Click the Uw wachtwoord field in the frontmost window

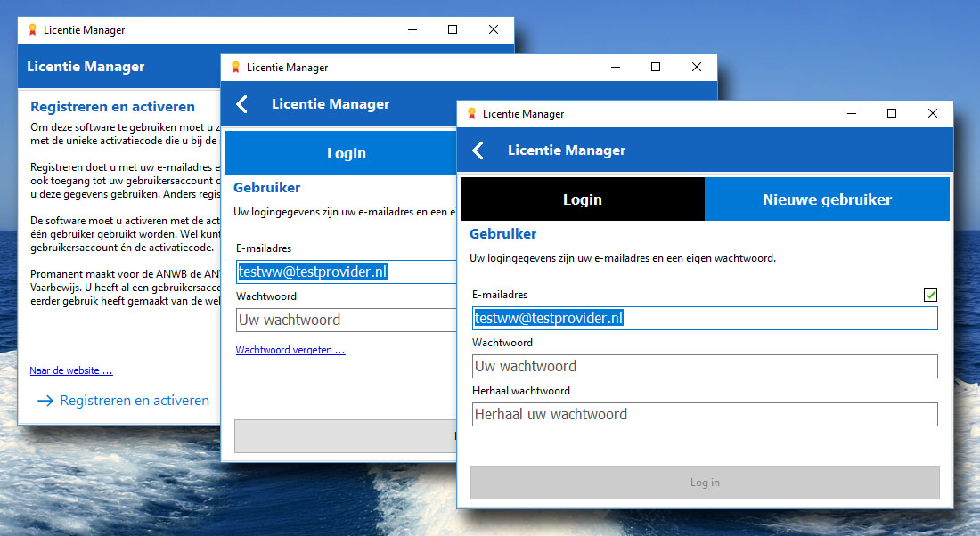[x=704, y=366]
